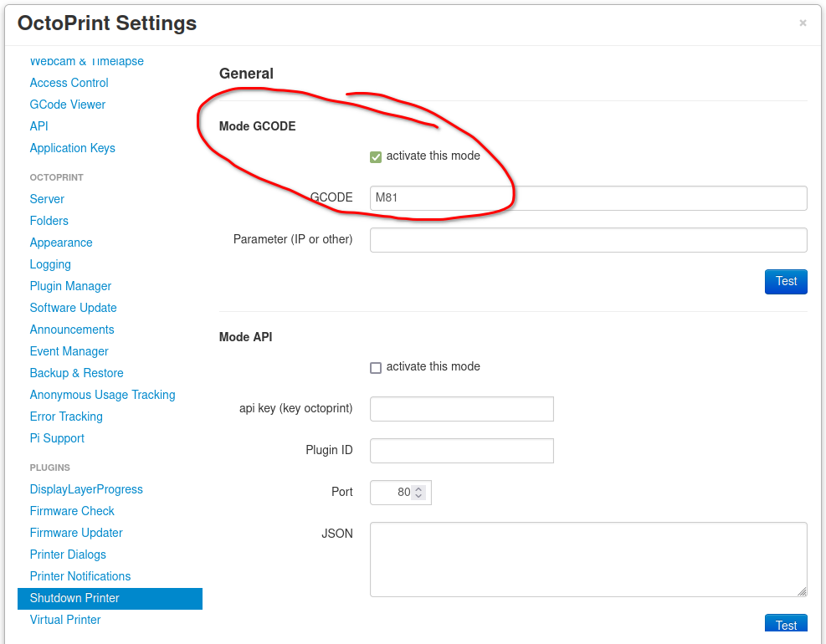The width and height of the screenshot is (826, 644).
Task: Open Printer Notifications plugin settings
Action: (x=80, y=576)
